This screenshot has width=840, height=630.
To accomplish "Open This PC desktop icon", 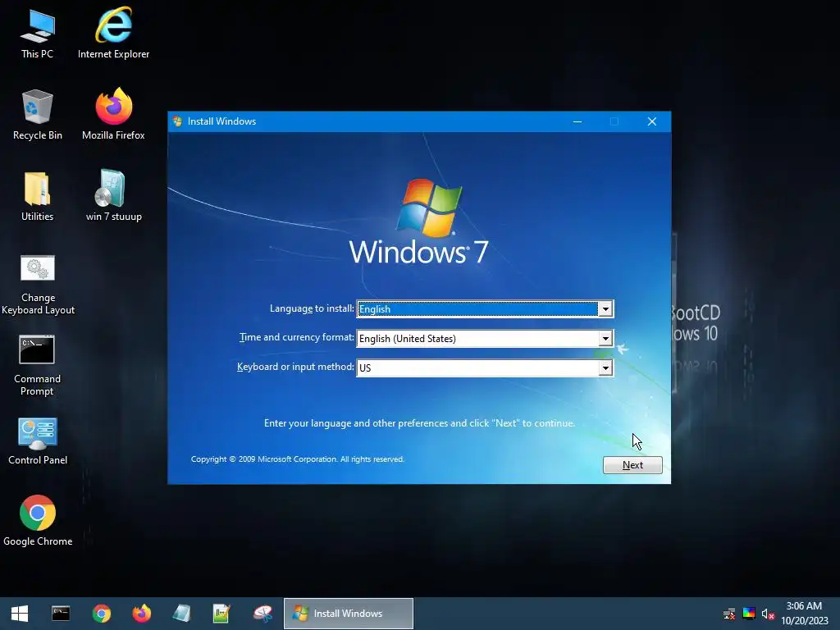I will pyautogui.click(x=38, y=33).
